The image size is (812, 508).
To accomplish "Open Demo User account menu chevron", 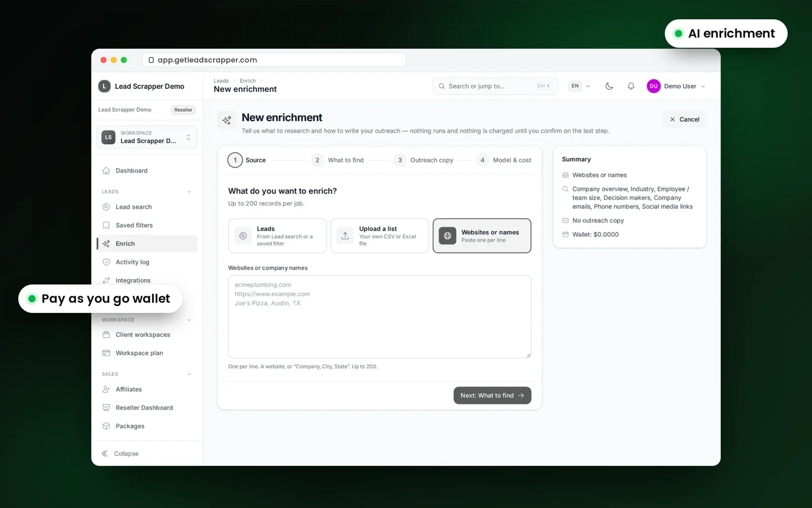I will 703,86.
